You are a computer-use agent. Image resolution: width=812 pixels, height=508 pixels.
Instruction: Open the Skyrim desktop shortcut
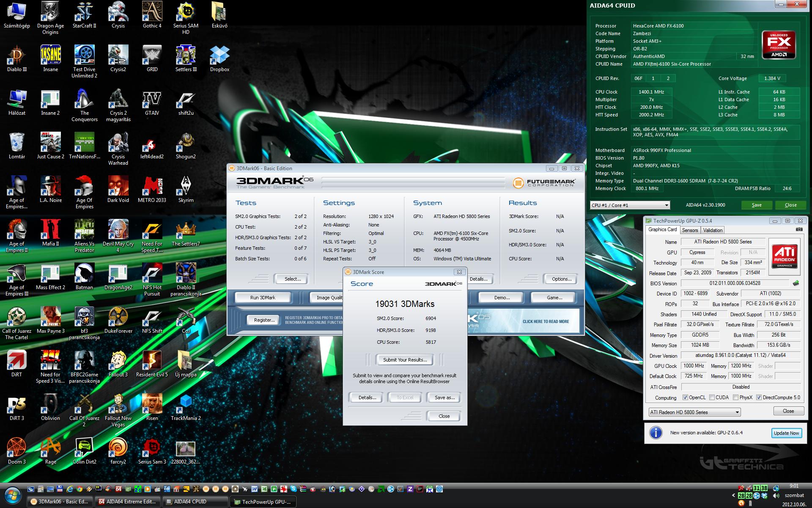pyautogui.click(x=186, y=190)
